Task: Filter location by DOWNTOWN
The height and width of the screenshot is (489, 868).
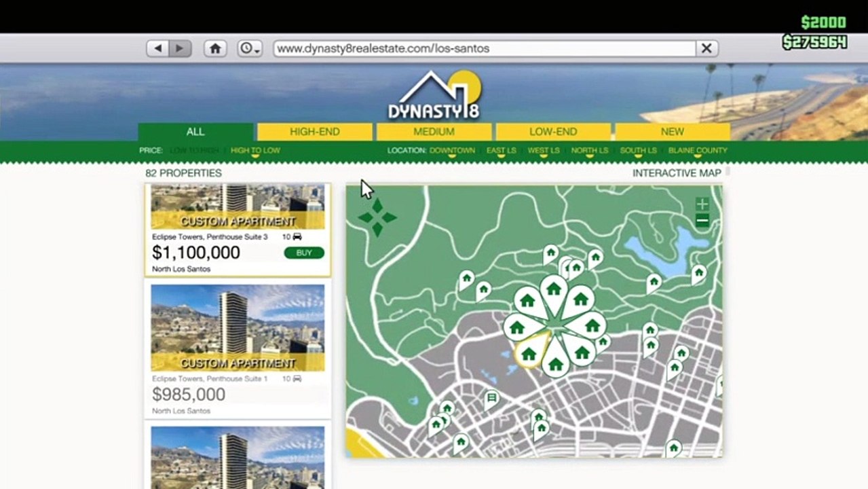Action: click(452, 150)
